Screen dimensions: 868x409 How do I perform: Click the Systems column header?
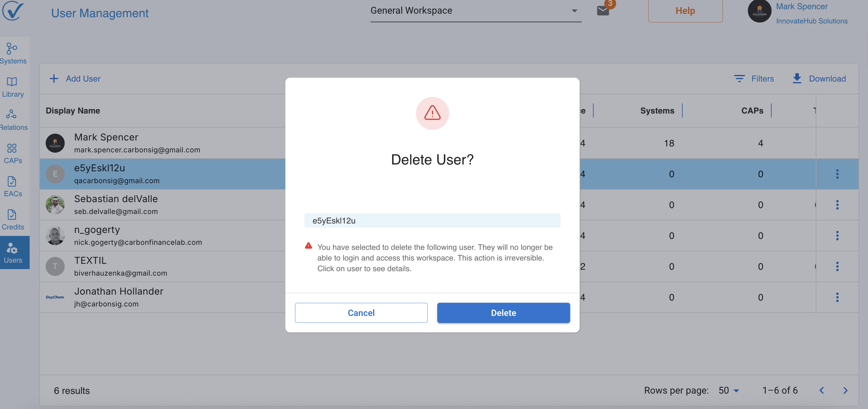click(657, 111)
